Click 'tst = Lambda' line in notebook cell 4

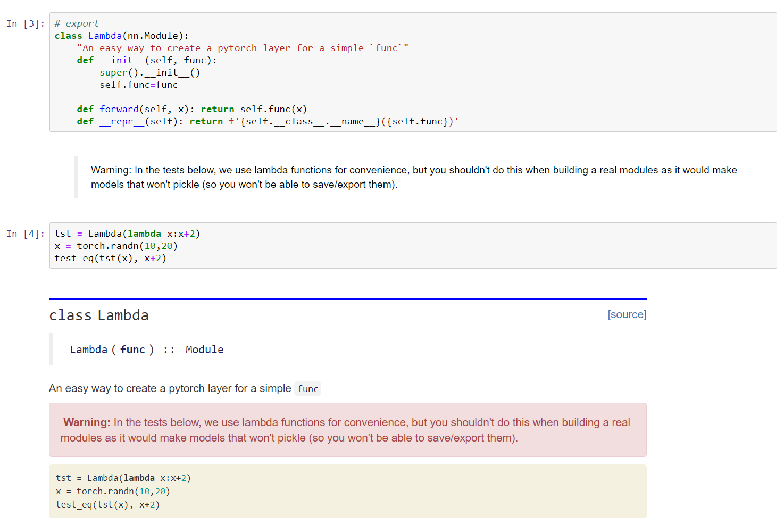click(127, 234)
